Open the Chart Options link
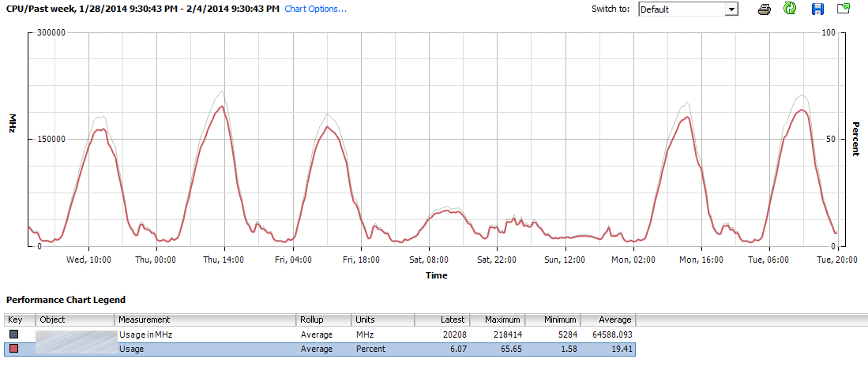 pyautogui.click(x=316, y=9)
